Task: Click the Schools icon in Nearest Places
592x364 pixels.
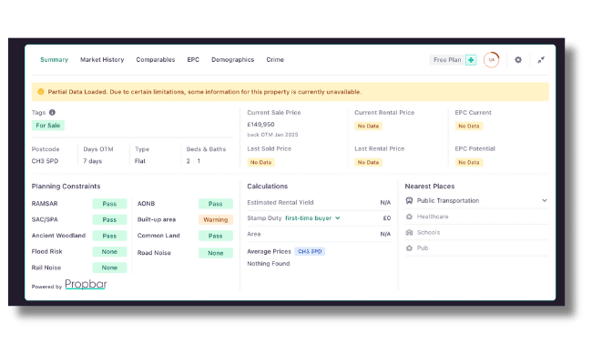Action: coord(410,232)
